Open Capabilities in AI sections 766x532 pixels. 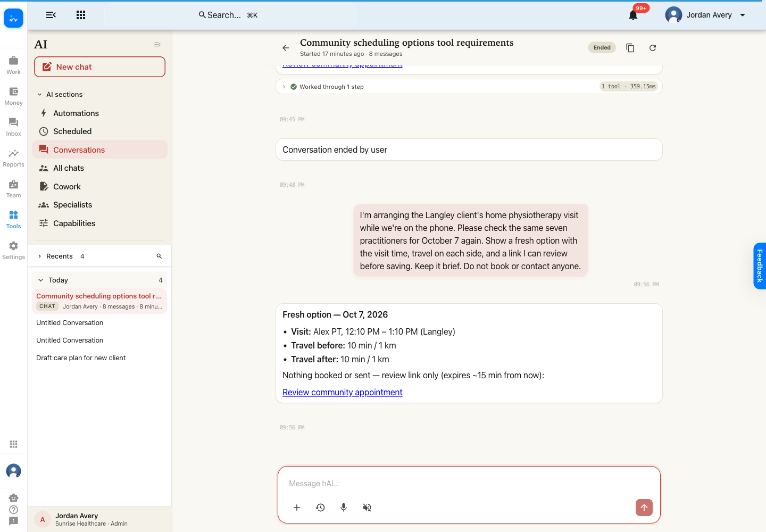[99, 223]
